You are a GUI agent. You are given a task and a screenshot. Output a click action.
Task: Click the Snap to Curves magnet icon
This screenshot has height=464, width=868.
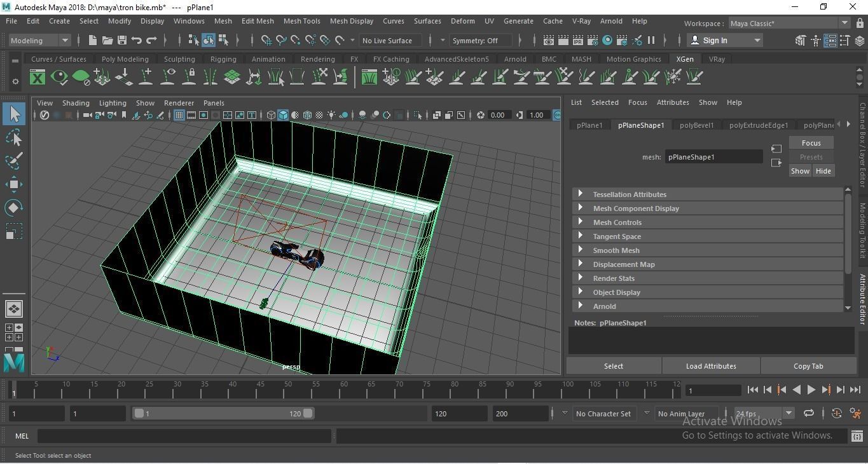[280, 40]
